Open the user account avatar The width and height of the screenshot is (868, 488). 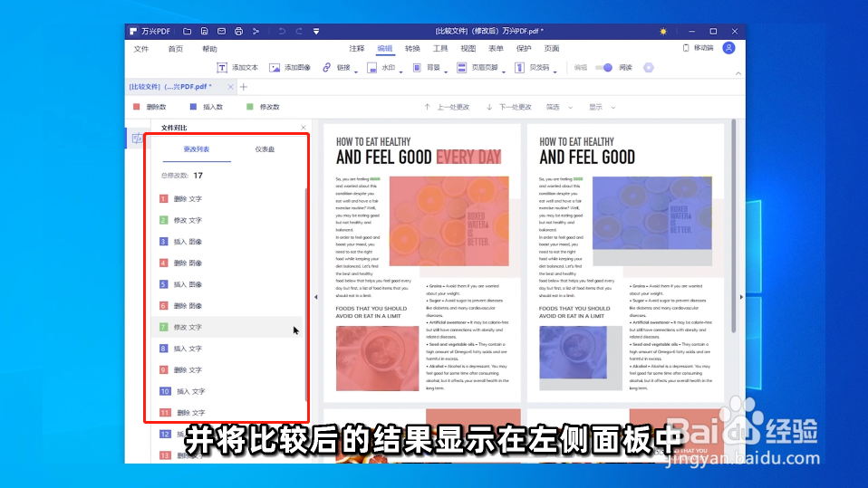728,48
